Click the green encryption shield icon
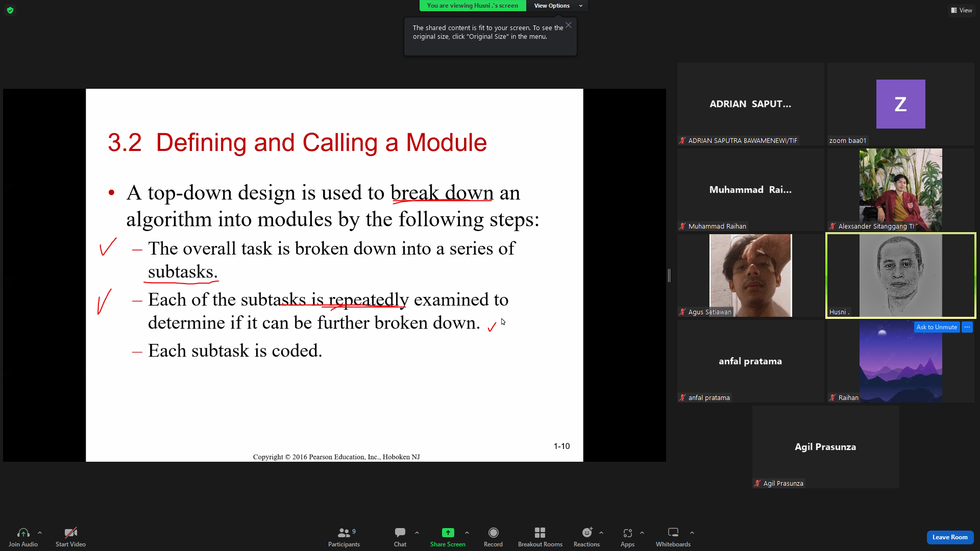This screenshot has height=551, width=980. [x=10, y=10]
